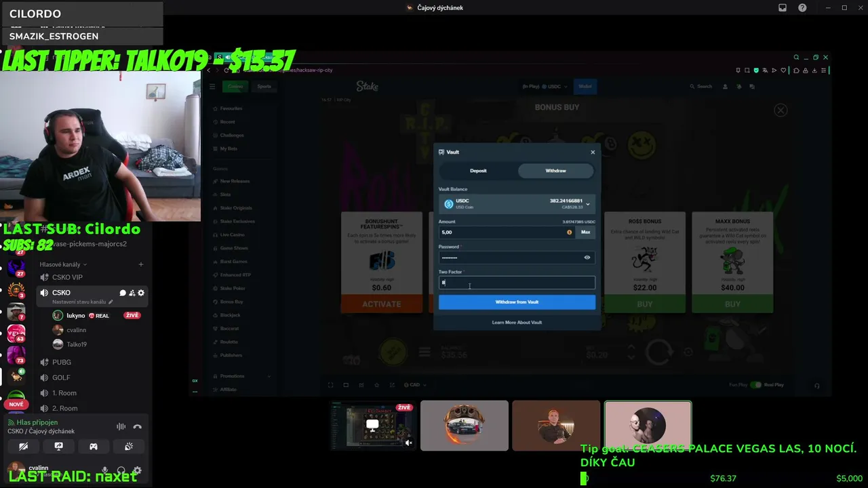This screenshot has width=868, height=488.
Task: Open Stake hamburger menu
Action: 212,86
